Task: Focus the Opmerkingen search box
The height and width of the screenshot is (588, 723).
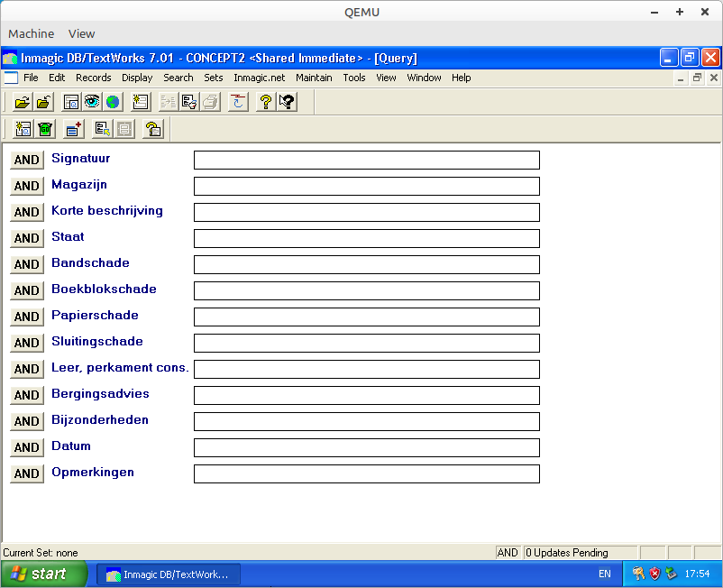Action: click(366, 473)
